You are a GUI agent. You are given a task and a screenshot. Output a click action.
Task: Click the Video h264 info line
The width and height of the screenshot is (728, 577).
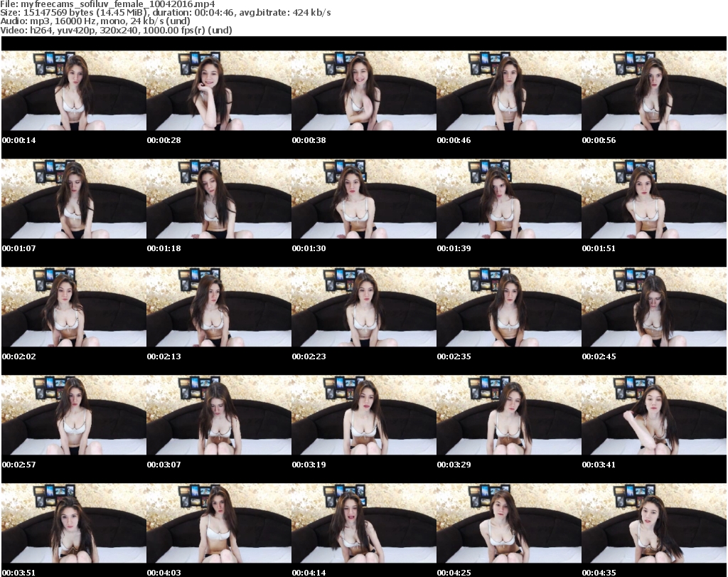(x=116, y=30)
